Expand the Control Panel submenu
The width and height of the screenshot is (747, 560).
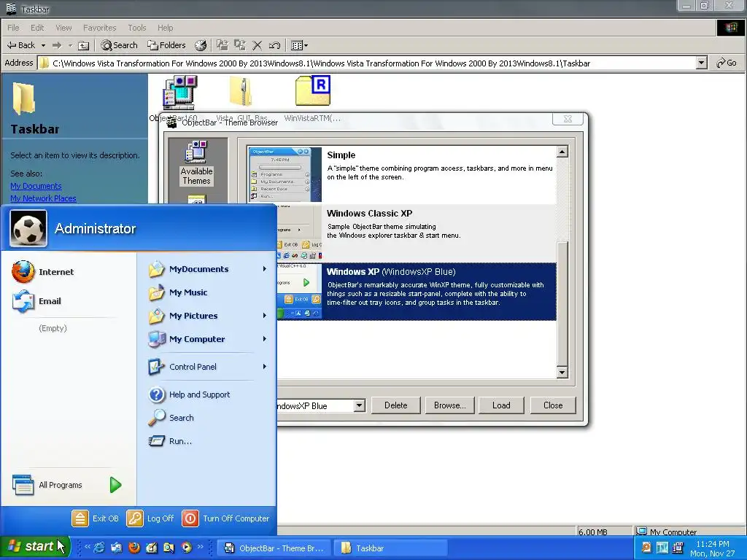(x=264, y=367)
